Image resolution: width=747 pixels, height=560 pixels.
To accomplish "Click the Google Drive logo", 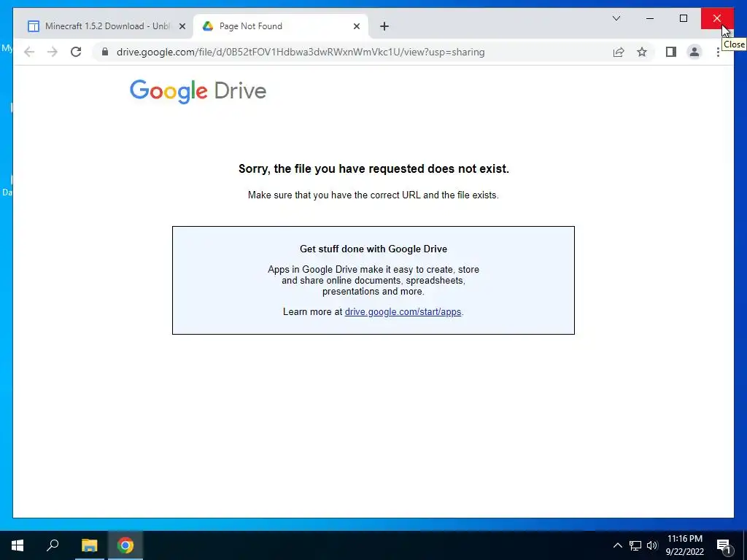I will click(198, 91).
